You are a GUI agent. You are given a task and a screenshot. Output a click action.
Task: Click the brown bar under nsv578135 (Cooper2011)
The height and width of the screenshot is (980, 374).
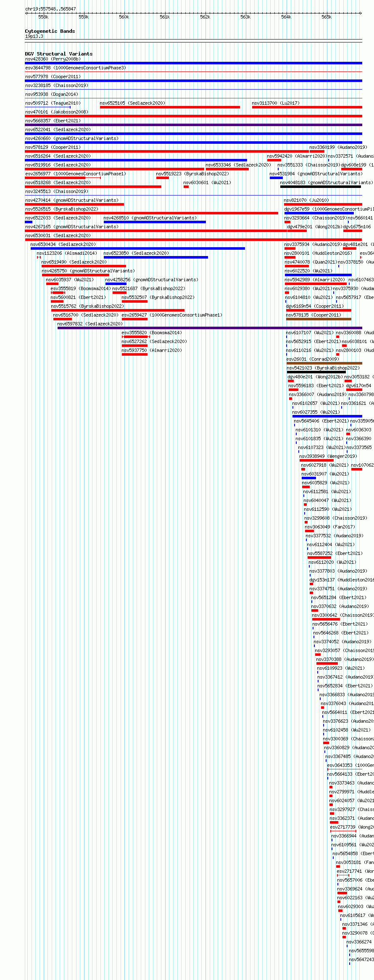click(x=319, y=319)
